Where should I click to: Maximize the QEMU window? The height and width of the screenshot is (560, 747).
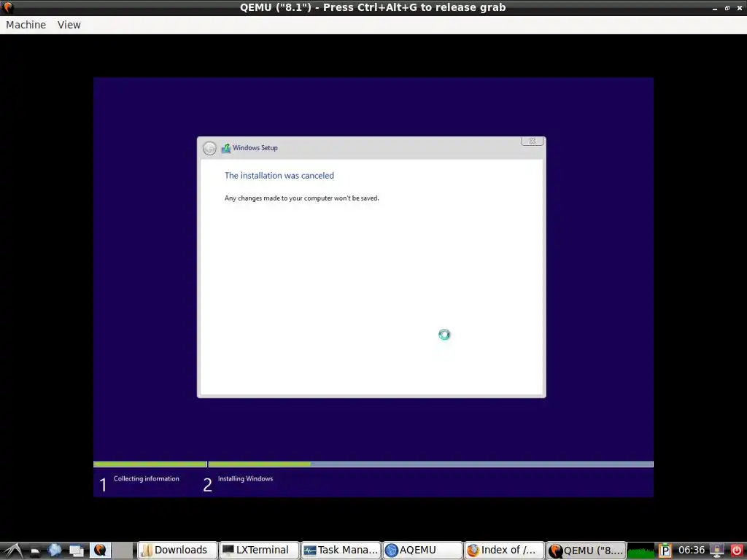[727, 8]
